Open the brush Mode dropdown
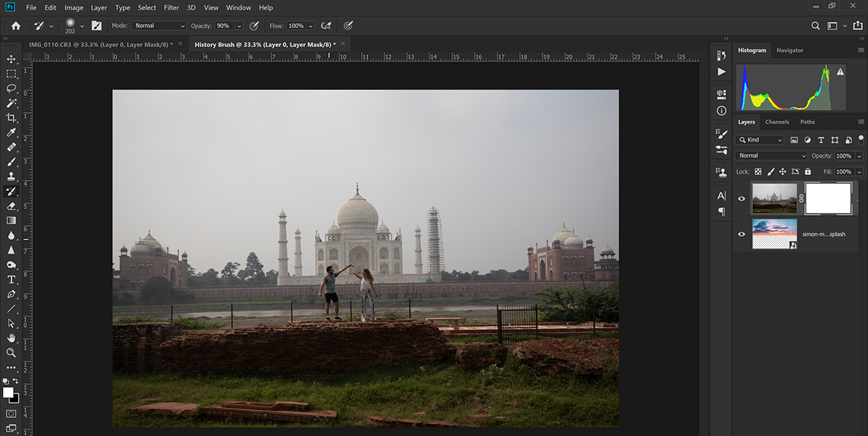 [159, 25]
